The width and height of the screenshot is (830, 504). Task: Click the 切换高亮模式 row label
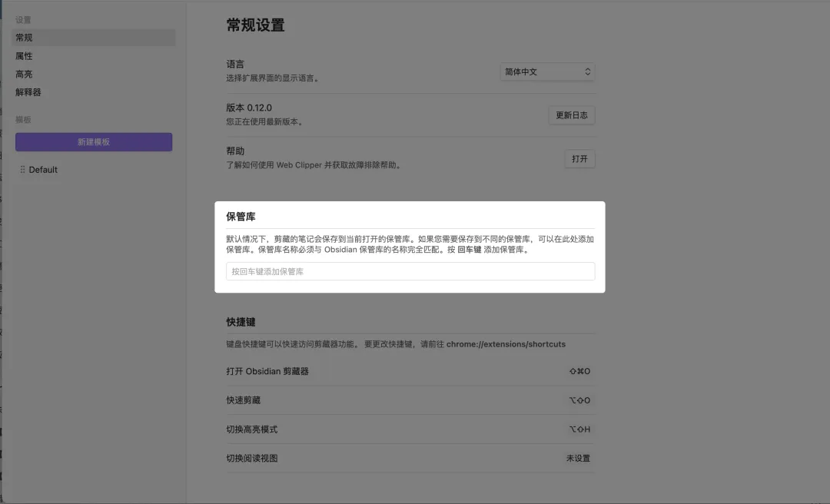tap(252, 429)
